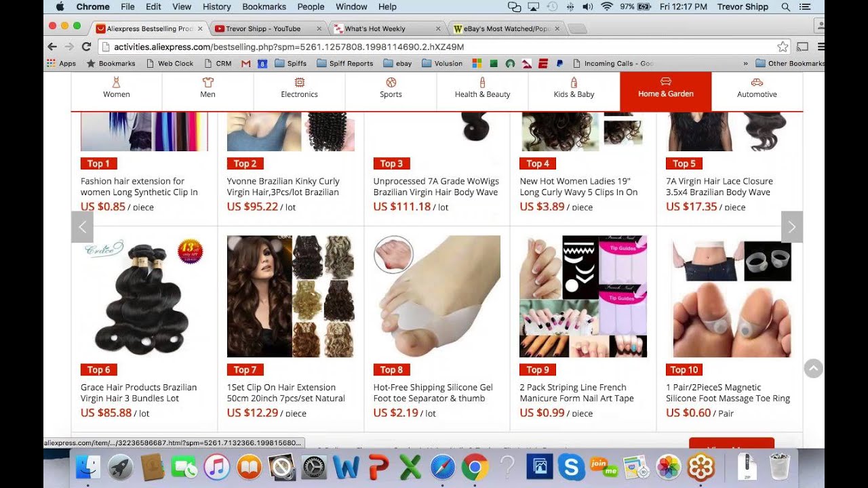Open the Spiffs bookmarks folder

tap(291, 64)
